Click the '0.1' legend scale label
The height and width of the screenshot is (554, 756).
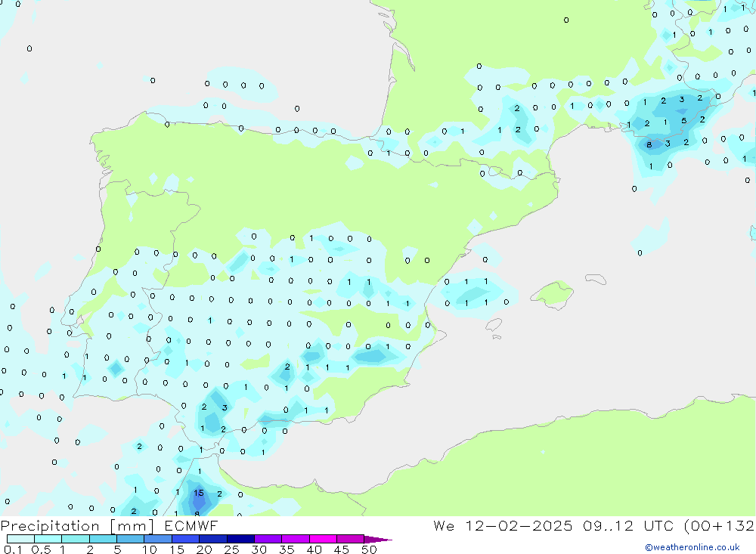pyautogui.click(x=13, y=549)
